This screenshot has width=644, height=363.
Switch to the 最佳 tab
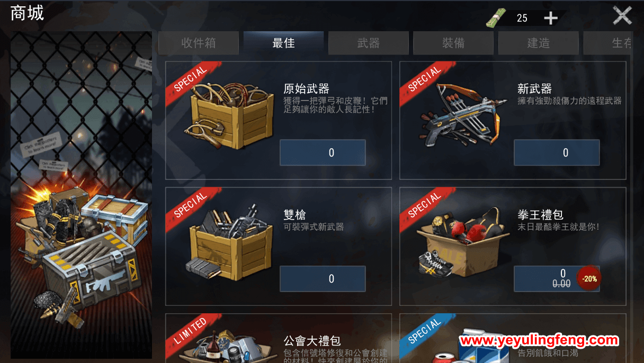tap(283, 43)
